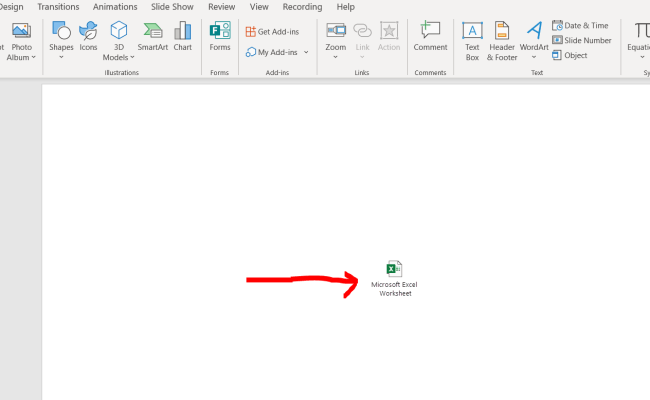The height and width of the screenshot is (400, 650).
Task: Insert Slide Number
Action: (x=582, y=40)
